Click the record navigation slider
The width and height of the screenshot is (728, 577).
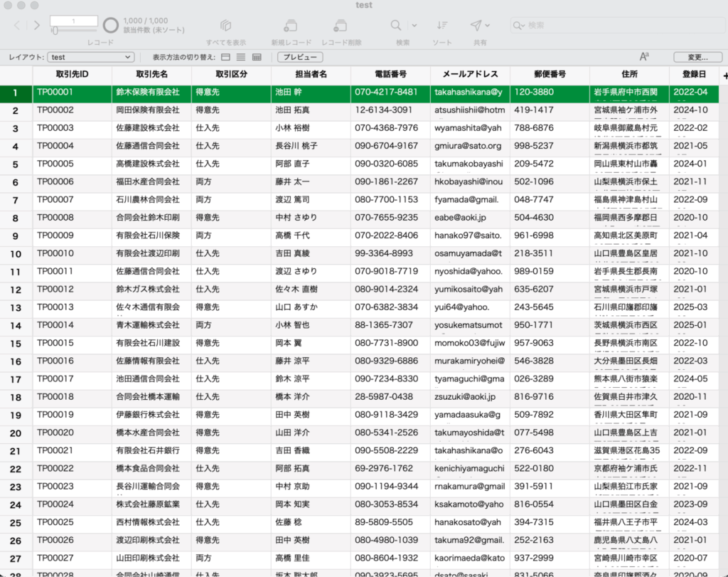click(x=75, y=30)
